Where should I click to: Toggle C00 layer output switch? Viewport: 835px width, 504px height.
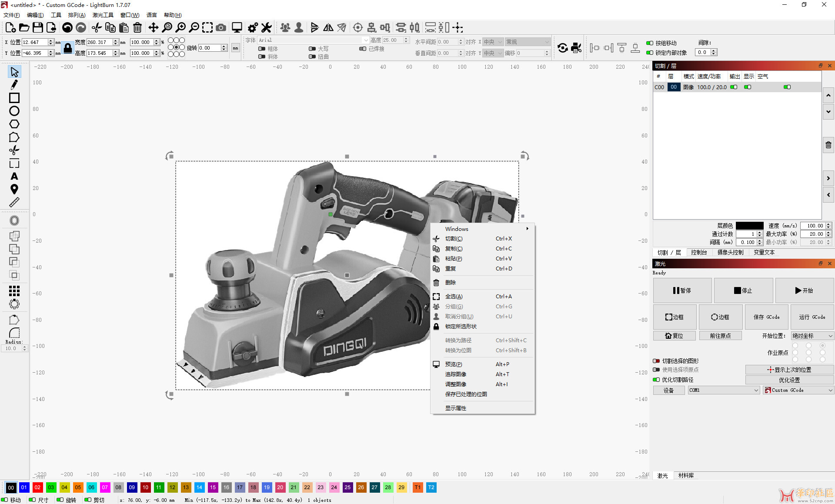(x=734, y=87)
